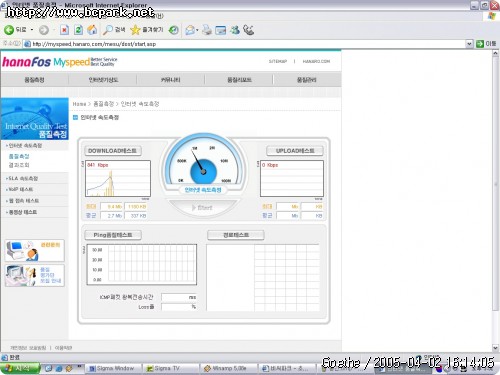This screenshot has height=375, width=500.
Task: Open the 결과조회 sidebar sub-item
Action: pyautogui.click(x=19, y=165)
